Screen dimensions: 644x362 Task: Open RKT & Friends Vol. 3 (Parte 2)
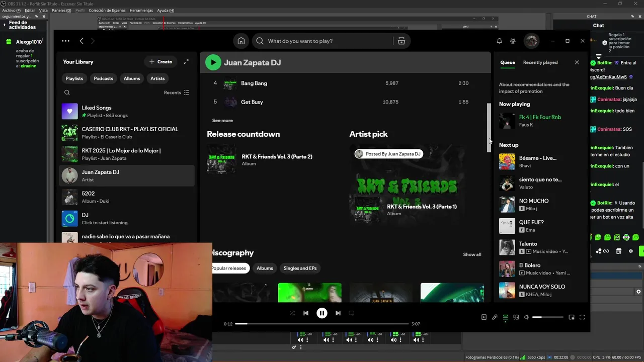coord(277,156)
